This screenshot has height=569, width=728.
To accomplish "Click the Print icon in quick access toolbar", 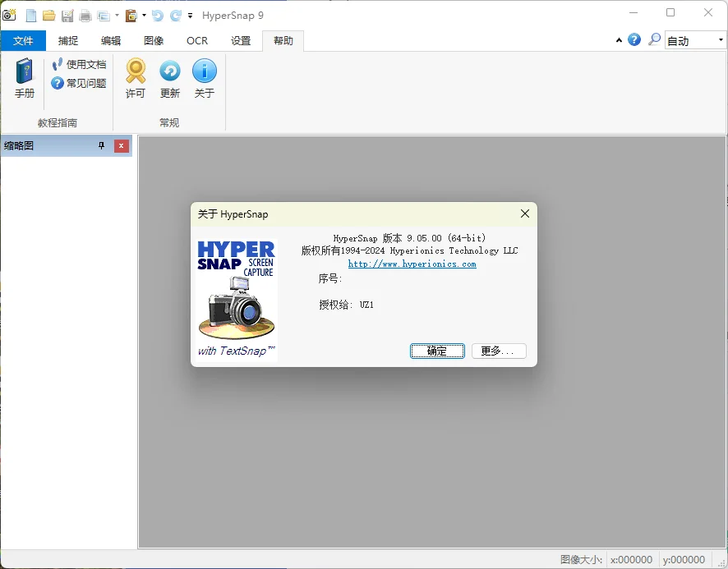I will [x=86, y=15].
